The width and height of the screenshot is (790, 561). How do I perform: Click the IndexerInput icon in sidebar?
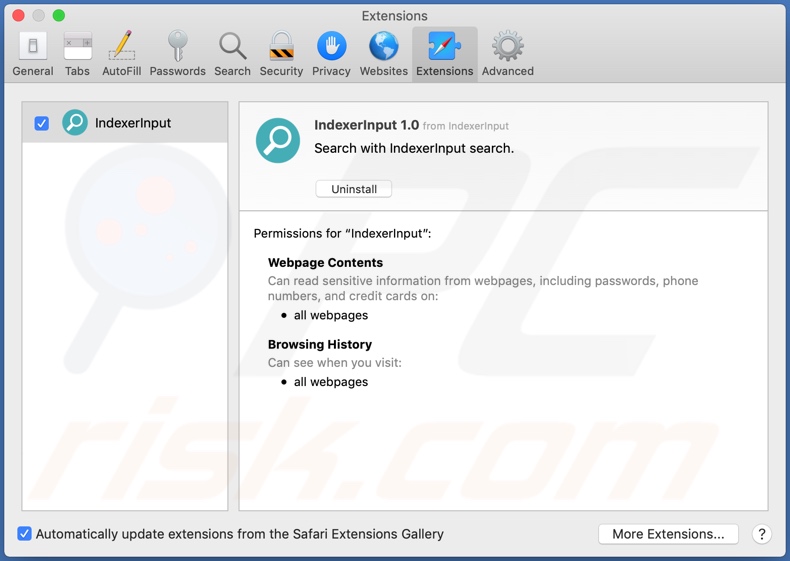point(75,123)
